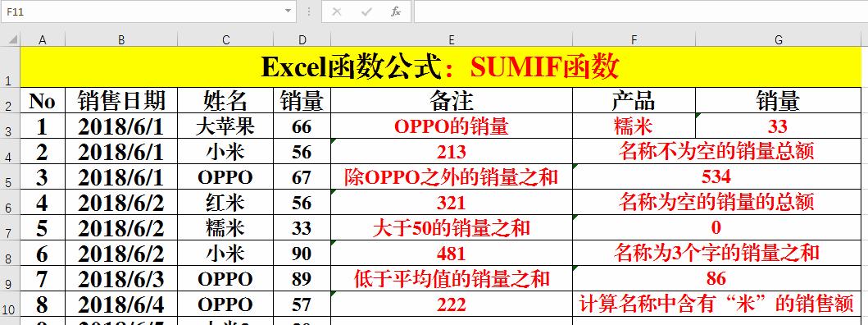Select the 小米 cell in row 8

[x=225, y=254]
